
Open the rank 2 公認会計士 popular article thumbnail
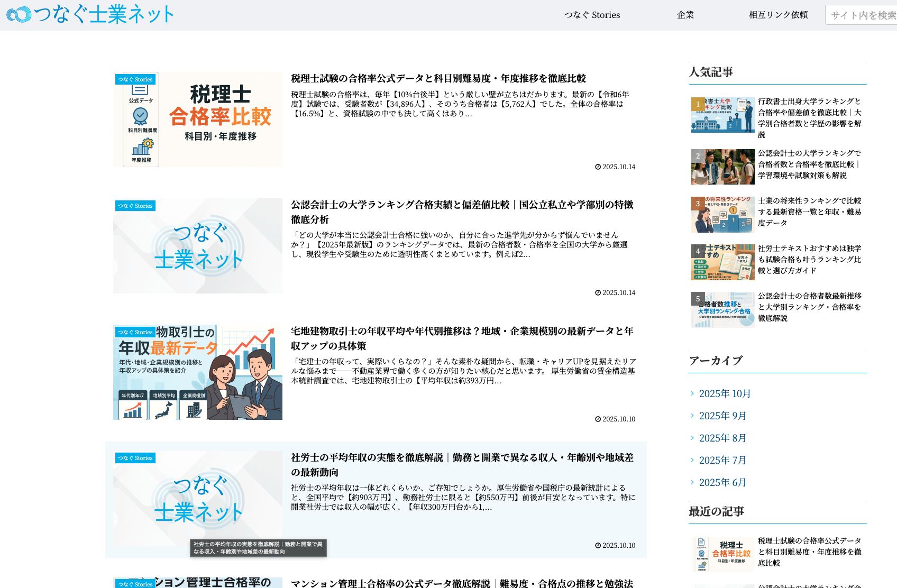722,167
